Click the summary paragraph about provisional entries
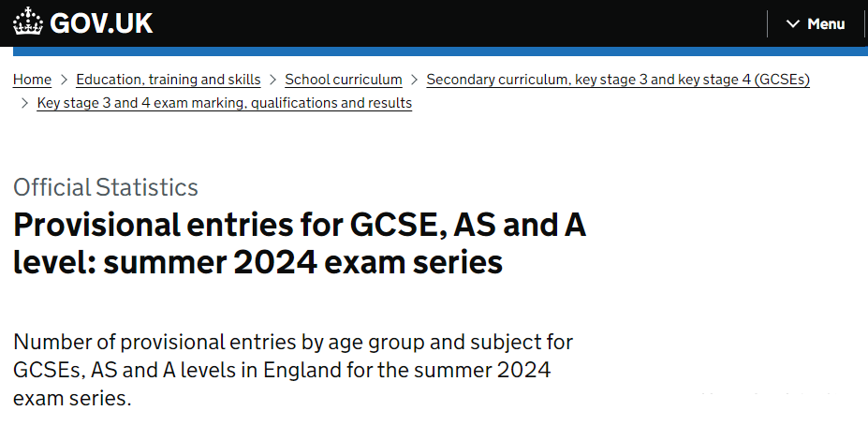868x440 pixels. pos(293,370)
